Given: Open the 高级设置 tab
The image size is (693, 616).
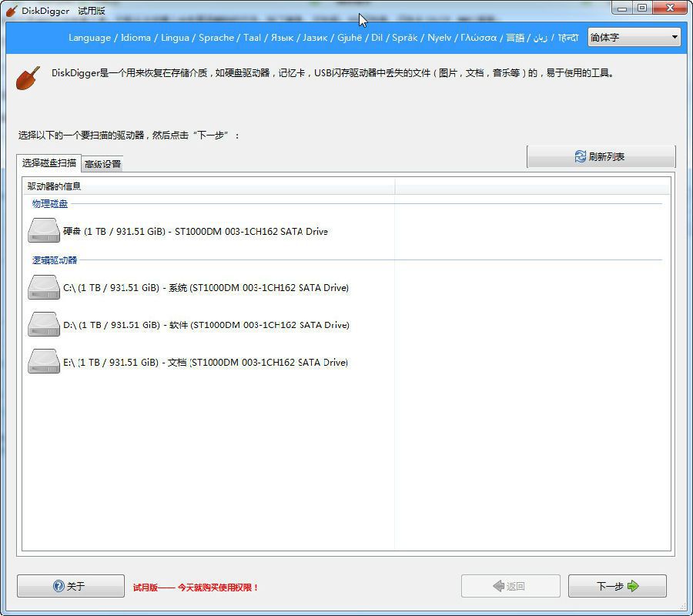Looking at the screenshot, I should pyautogui.click(x=102, y=164).
